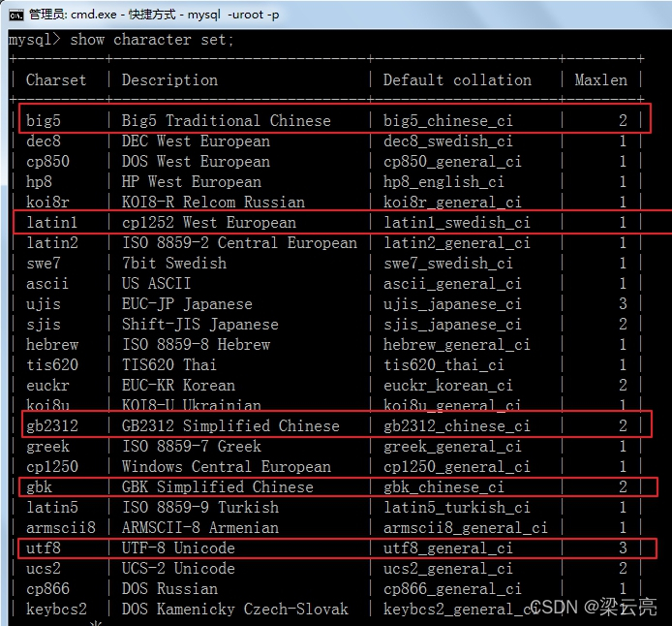Click the 'Description' column header
672x626 pixels.
169,80
